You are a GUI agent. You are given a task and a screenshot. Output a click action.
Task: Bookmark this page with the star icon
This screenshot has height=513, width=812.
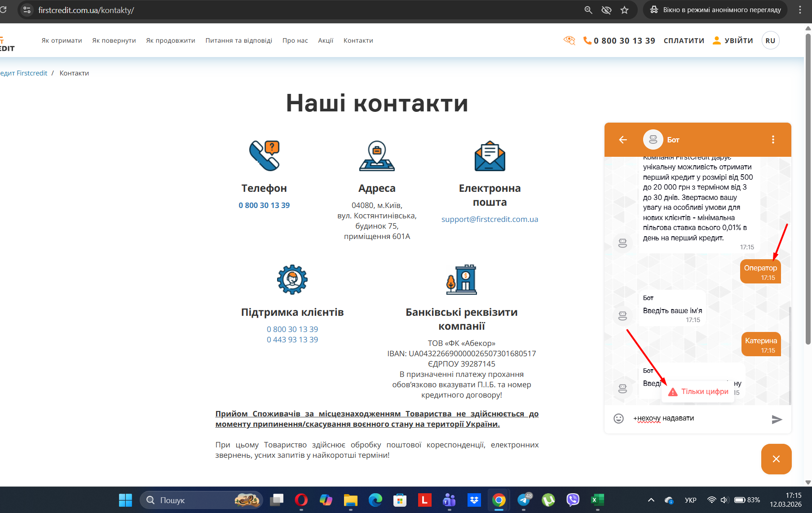click(x=624, y=10)
